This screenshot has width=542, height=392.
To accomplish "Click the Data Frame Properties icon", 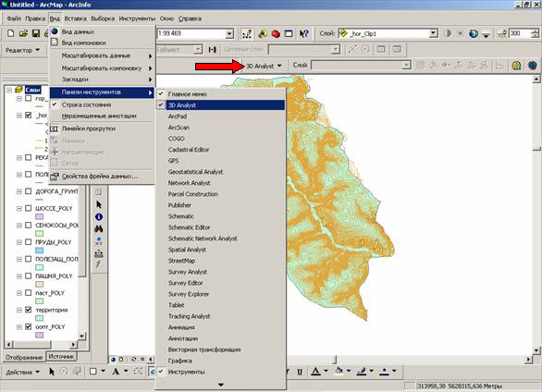I will (55, 177).
